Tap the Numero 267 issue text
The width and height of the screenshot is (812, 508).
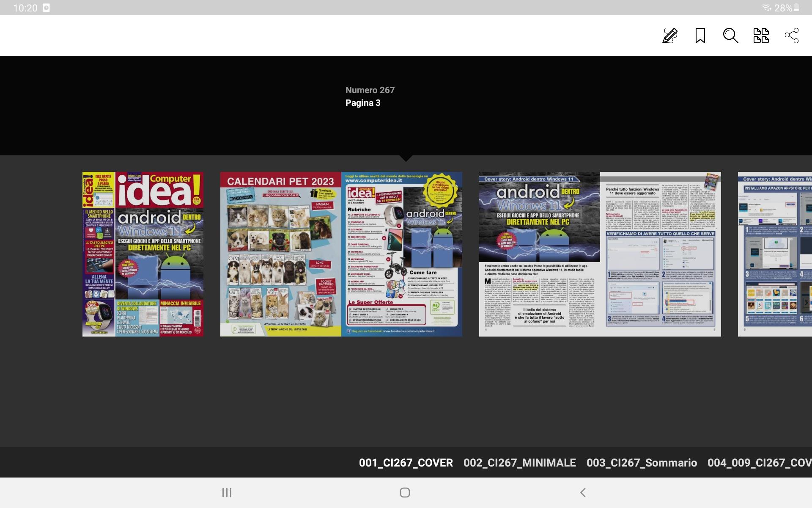(x=370, y=90)
